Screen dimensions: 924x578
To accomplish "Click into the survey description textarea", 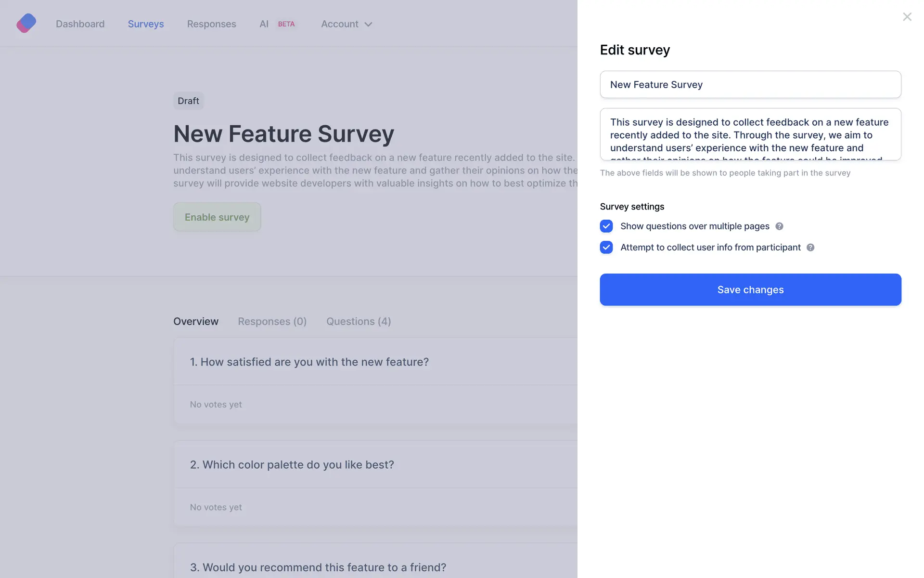I will tap(750, 135).
